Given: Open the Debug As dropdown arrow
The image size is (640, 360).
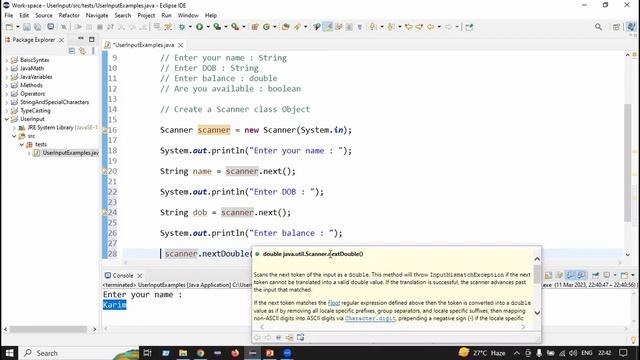Looking at the screenshot, I should pyautogui.click(x=190, y=27).
